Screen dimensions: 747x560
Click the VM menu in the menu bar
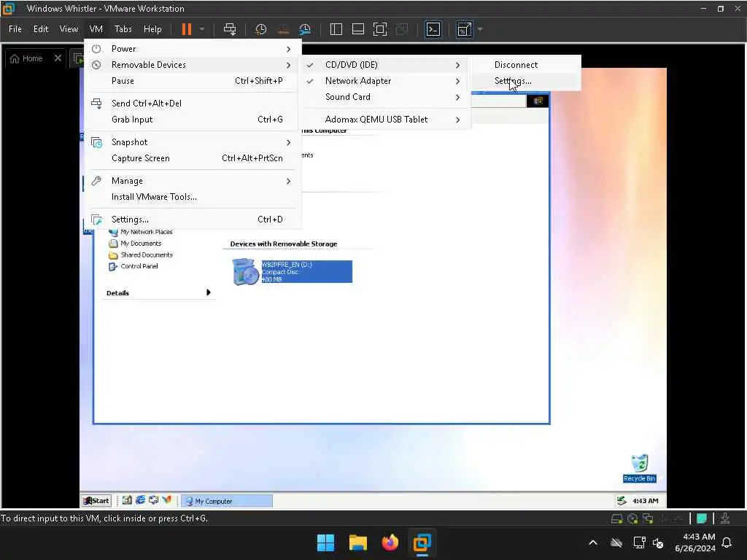click(x=96, y=29)
